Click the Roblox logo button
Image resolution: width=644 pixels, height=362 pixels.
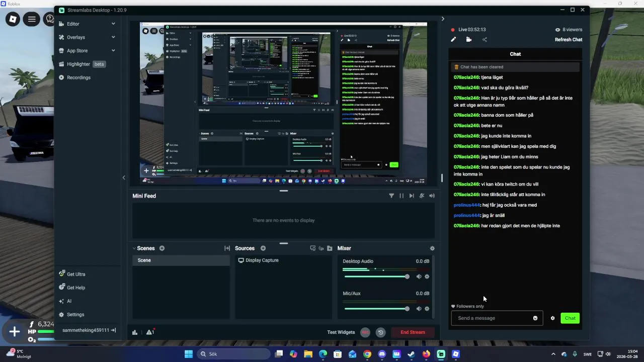(13, 20)
